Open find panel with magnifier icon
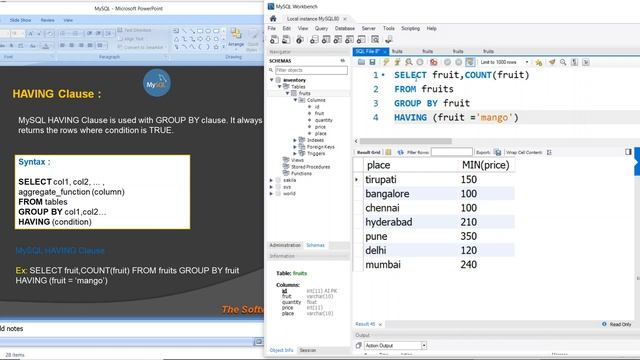This screenshot has width=640, height=360. pyautogui.click(x=563, y=62)
